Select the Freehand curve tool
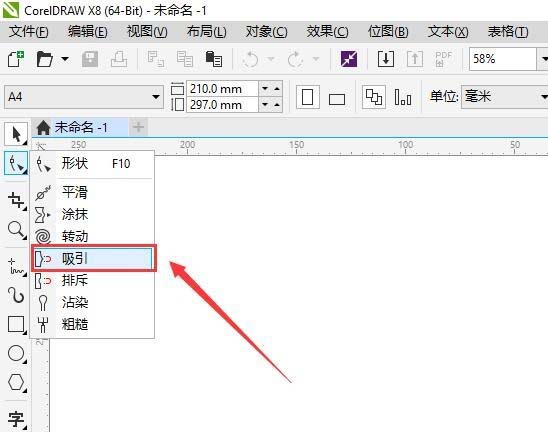Image resolution: width=548 pixels, height=432 pixels. point(16,267)
